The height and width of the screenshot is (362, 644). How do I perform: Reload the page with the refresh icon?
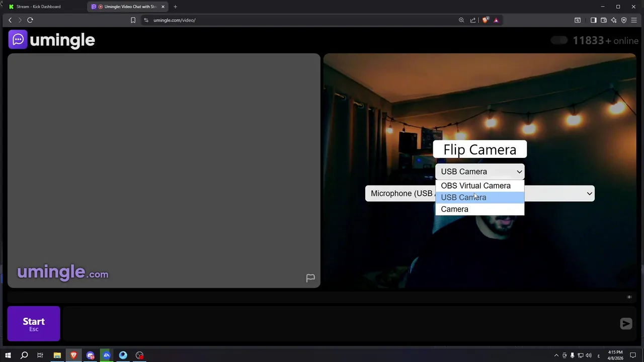30,20
